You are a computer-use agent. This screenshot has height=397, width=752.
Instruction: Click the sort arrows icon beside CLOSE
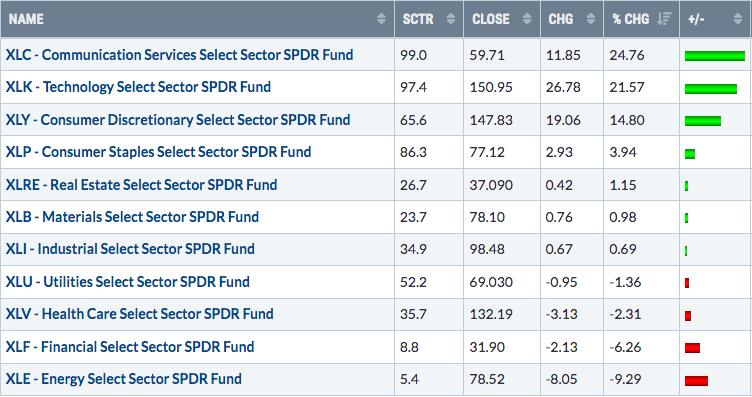(527, 19)
